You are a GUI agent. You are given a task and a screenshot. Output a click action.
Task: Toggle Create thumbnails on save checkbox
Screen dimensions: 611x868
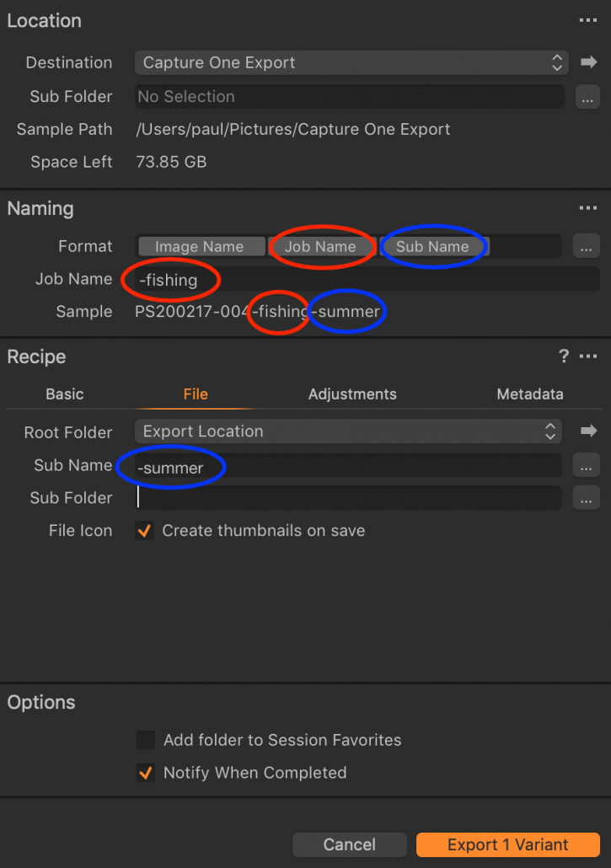coord(145,531)
